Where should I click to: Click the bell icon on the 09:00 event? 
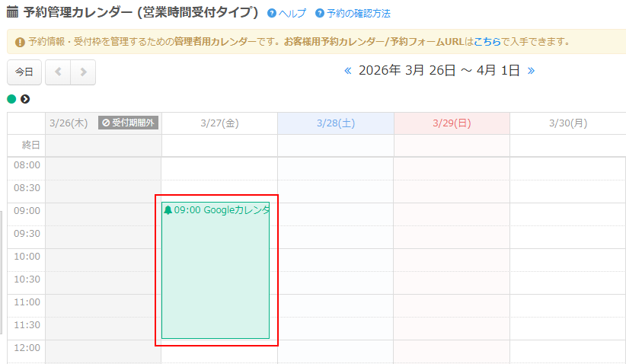pos(168,210)
